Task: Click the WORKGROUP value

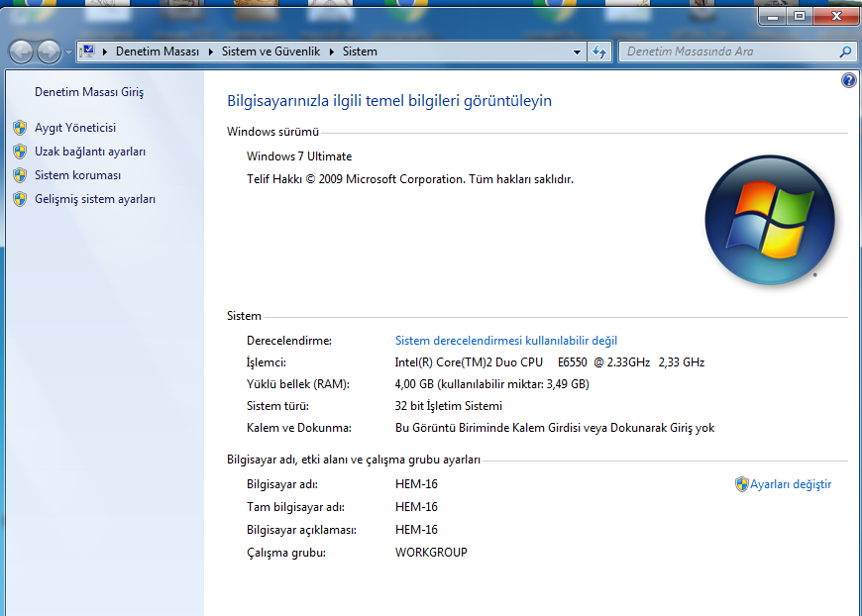Action: tap(431, 553)
